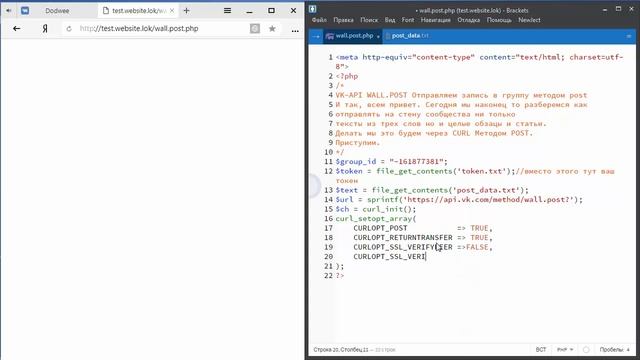Click the Brackets app logo icon

click(x=313, y=9)
